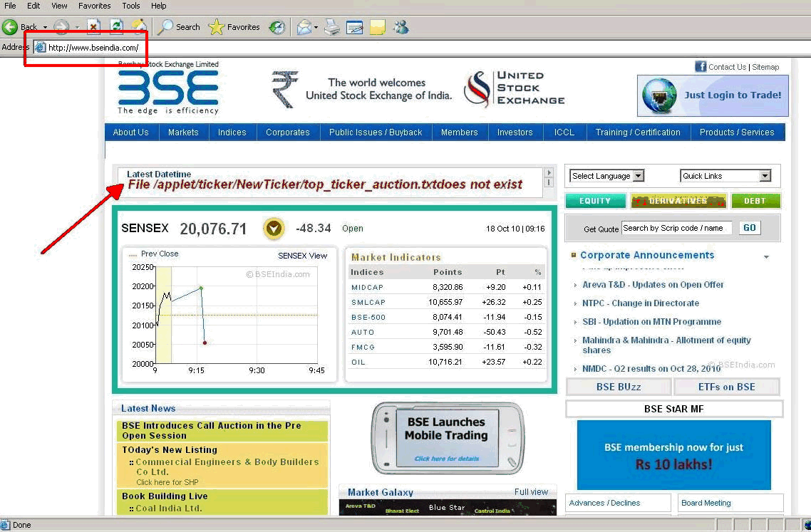
Task: Select the EQUITY tab button
Action: (x=595, y=201)
